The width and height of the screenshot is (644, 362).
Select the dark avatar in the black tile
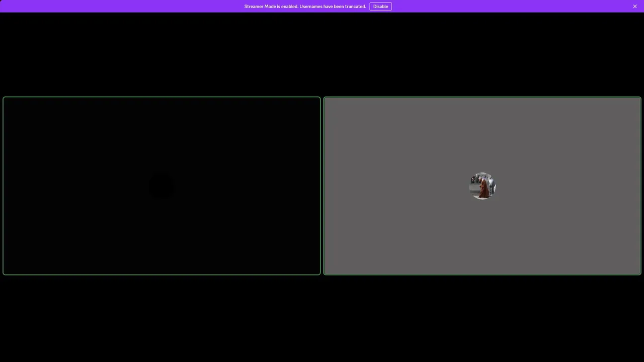click(x=162, y=186)
